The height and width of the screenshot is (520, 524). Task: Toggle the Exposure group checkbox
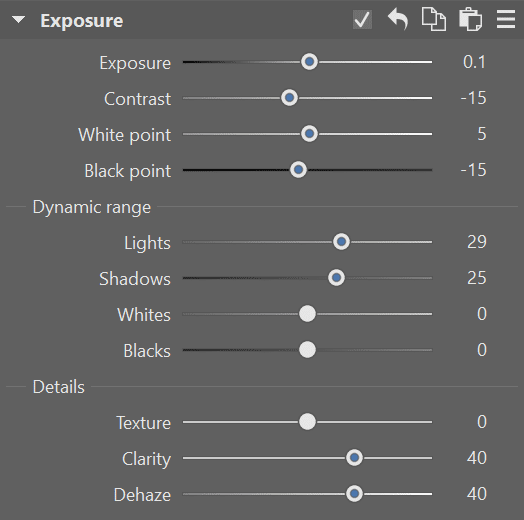coord(362,20)
